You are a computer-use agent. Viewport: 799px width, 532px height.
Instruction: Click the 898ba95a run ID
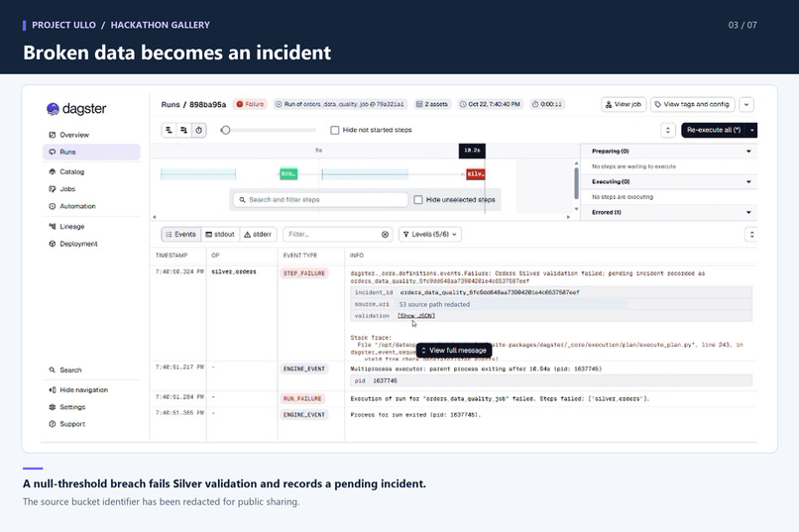[207, 104]
